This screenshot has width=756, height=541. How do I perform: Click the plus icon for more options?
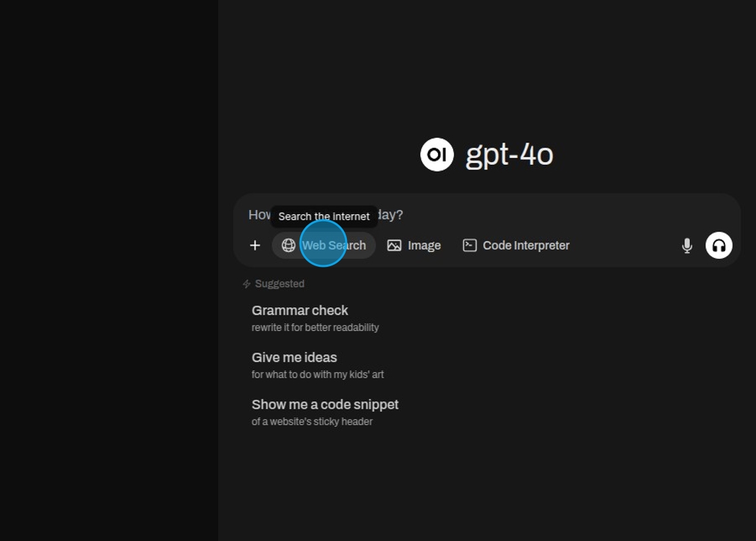click(x=254, y=245)
